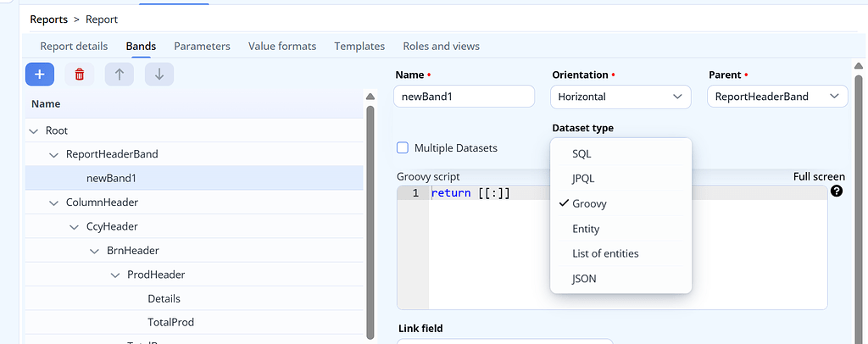
Task: Select ReportHeaderBand row label
Action: [112, 154]
